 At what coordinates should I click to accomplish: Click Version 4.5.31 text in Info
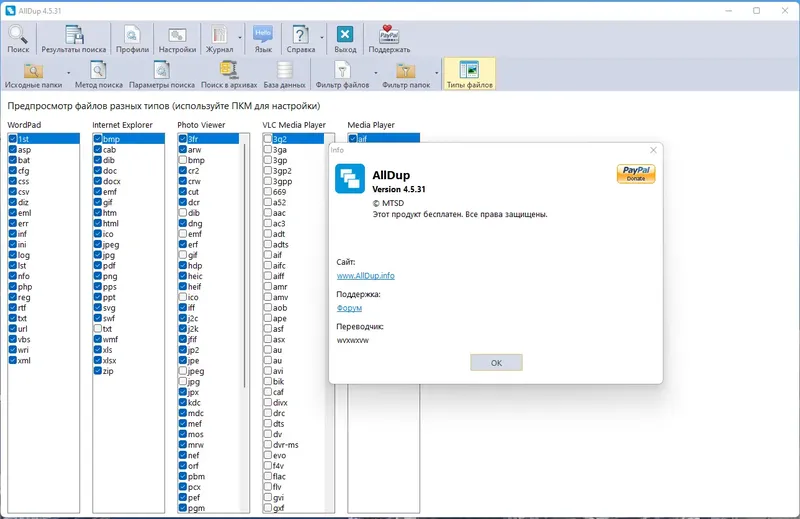[x=398, y=189]
